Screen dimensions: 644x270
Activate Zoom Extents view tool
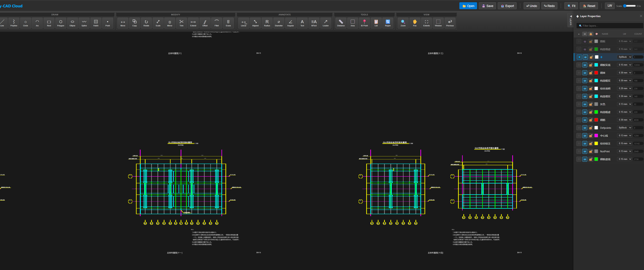click(426, 23)
